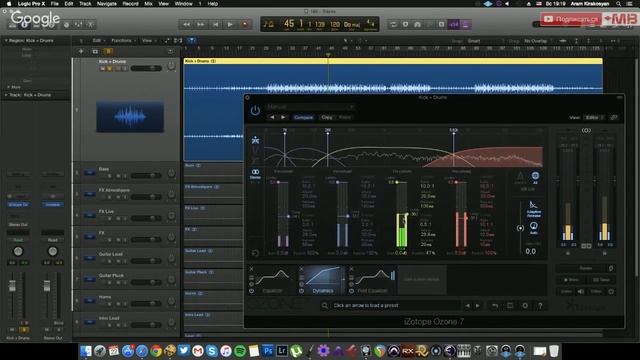Start playback with the Play button
This screenshot has width=640, height=360.
click(x=230, y=24)
